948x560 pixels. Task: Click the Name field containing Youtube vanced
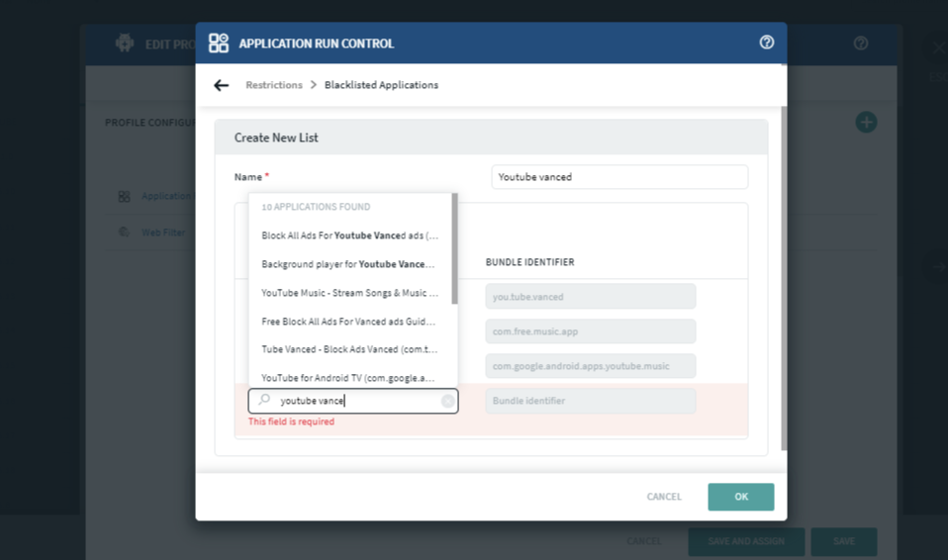click(x=619, y=177)
